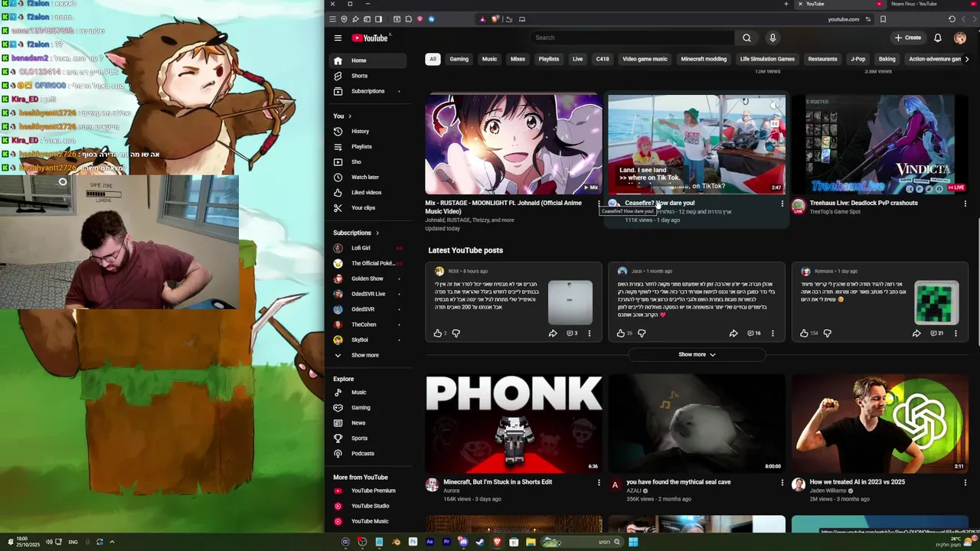Open the PHONK Minecraft video thumbnail
980x551 pixels.
point(514,423)
